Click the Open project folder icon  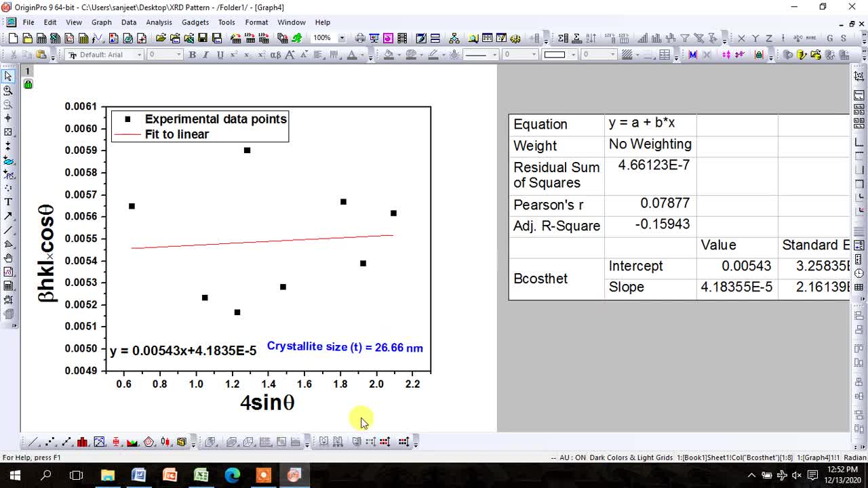[x=161, y=39]
